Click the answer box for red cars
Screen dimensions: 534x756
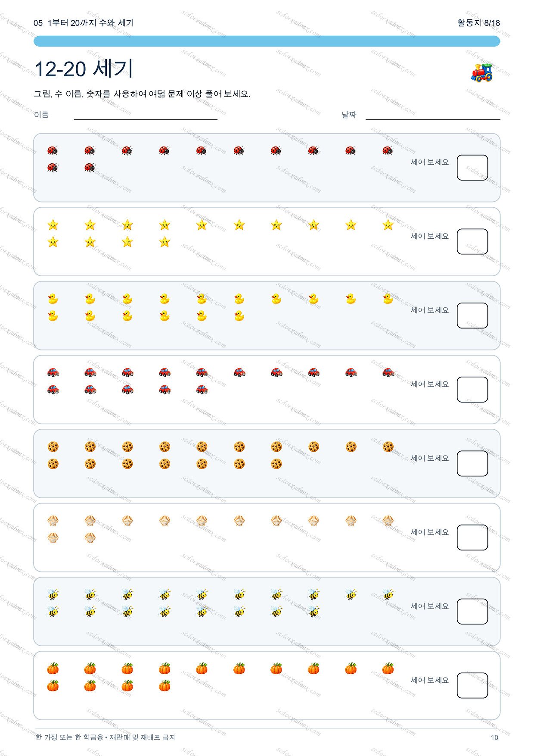[x=472, y=390]
